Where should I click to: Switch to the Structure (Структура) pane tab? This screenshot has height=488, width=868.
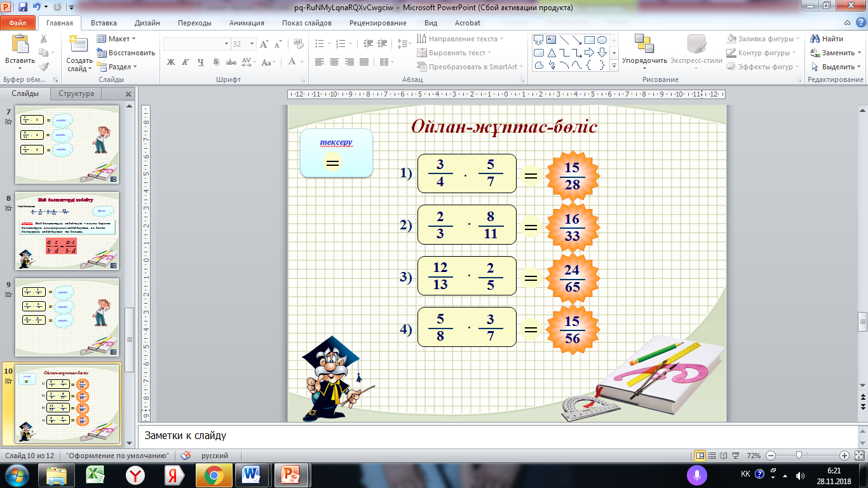pyautogui.click(x=76, y=93)
